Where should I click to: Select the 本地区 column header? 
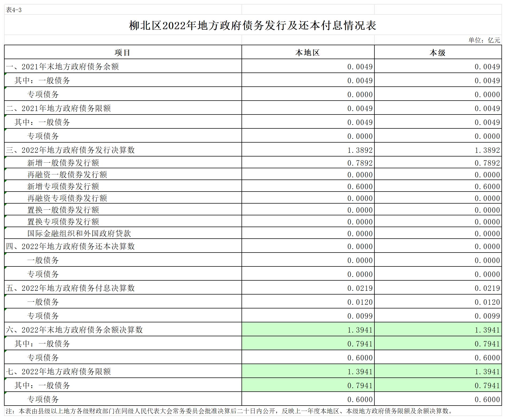[x=308, y=52]
